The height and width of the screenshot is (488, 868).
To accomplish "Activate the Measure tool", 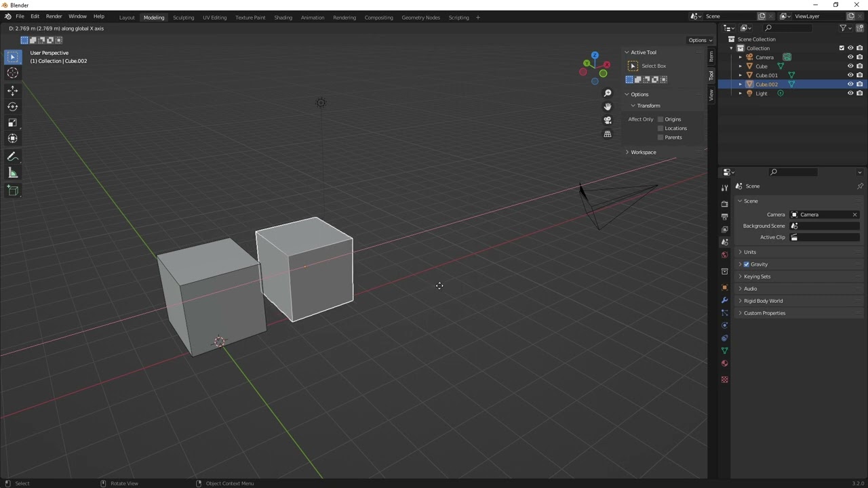I will pos(12,173).
